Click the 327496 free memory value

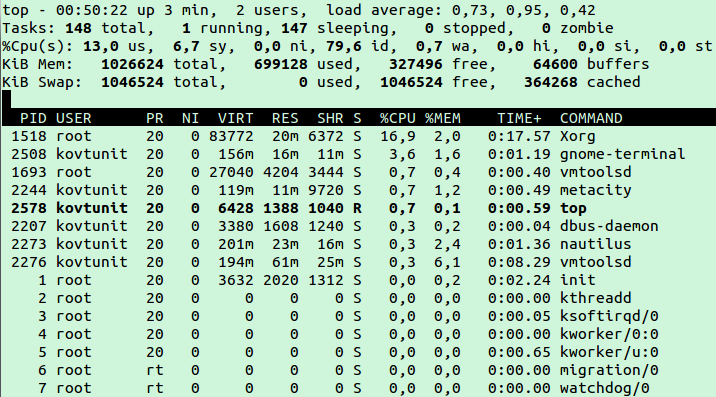416,64
